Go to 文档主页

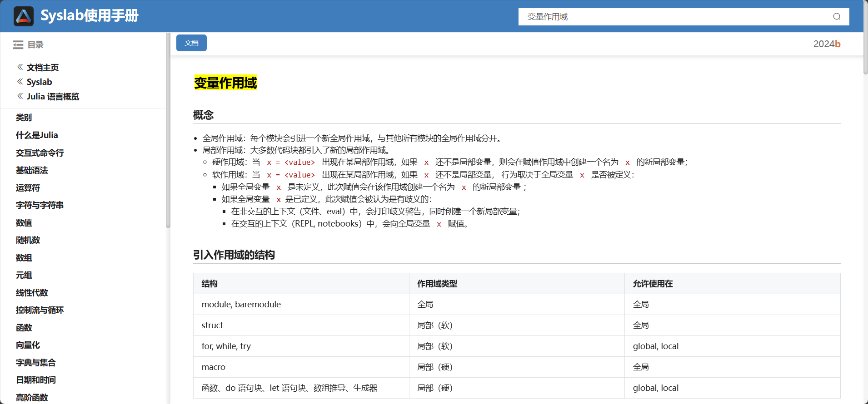(43, 68)
